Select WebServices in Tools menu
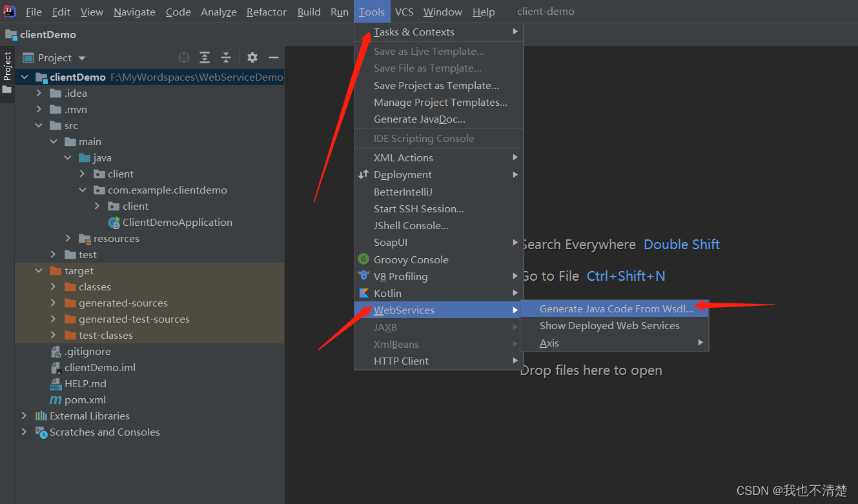 pyautogui.click(x=438, y=310)
